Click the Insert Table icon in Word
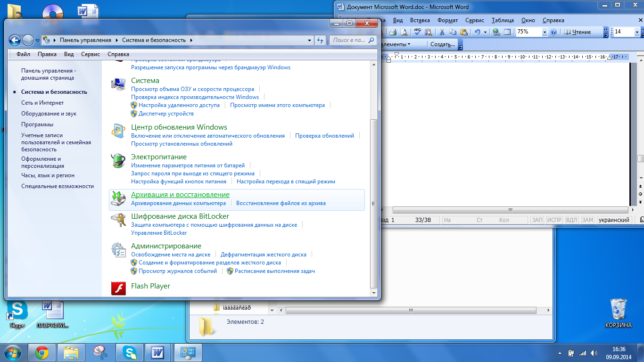Screen dimensions: 644x362 [x=507, y=32]
